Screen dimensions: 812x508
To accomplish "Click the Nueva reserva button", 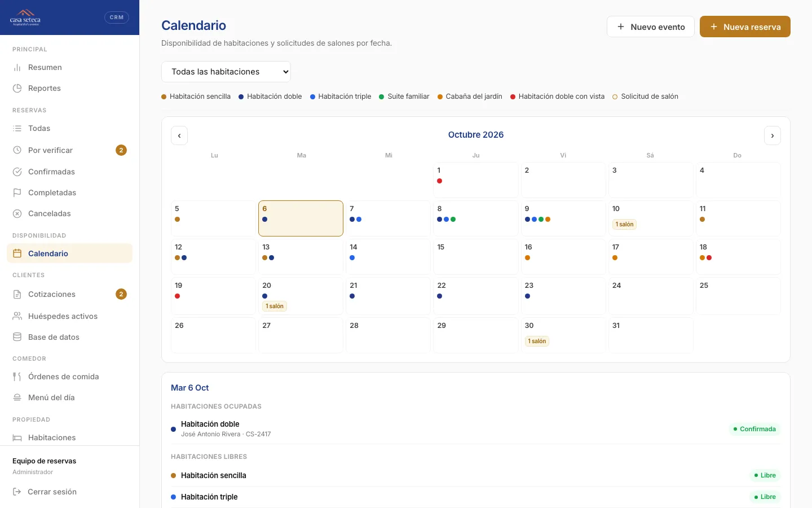I will point(745,27).
